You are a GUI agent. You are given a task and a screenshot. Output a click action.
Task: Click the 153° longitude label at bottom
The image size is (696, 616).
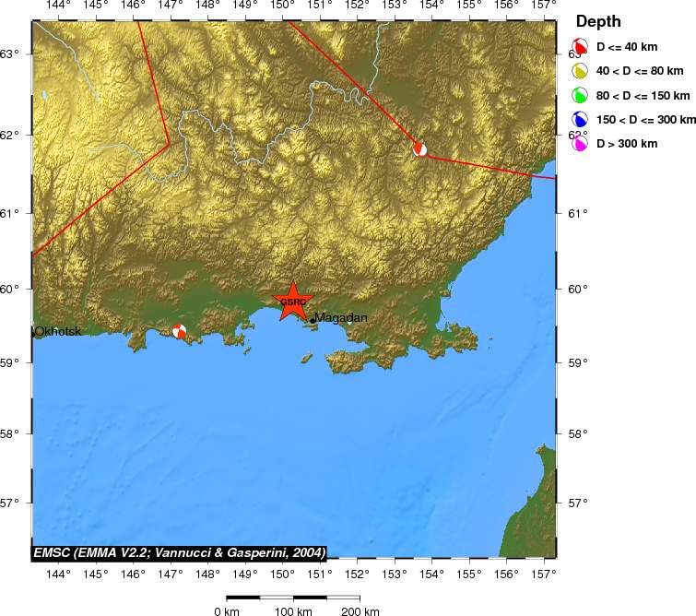point(395,575)
